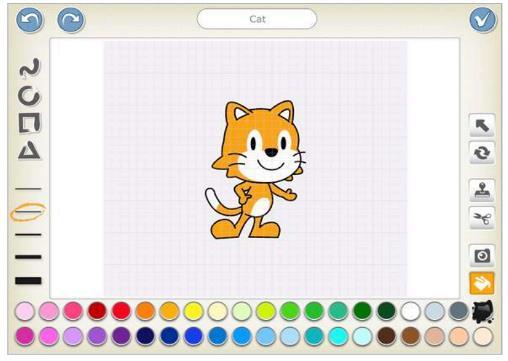Confirm drawing with the checkmark button
508x361 pixels.
tap(483, 20)
